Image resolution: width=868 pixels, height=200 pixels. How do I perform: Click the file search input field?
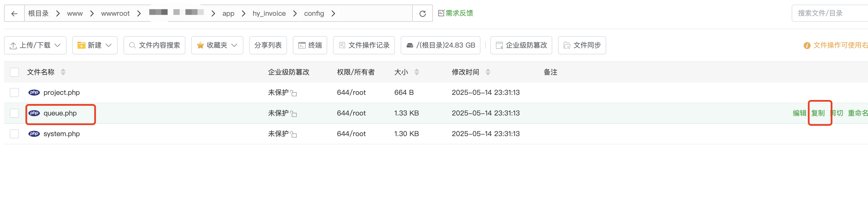click(x=829, y=13)
